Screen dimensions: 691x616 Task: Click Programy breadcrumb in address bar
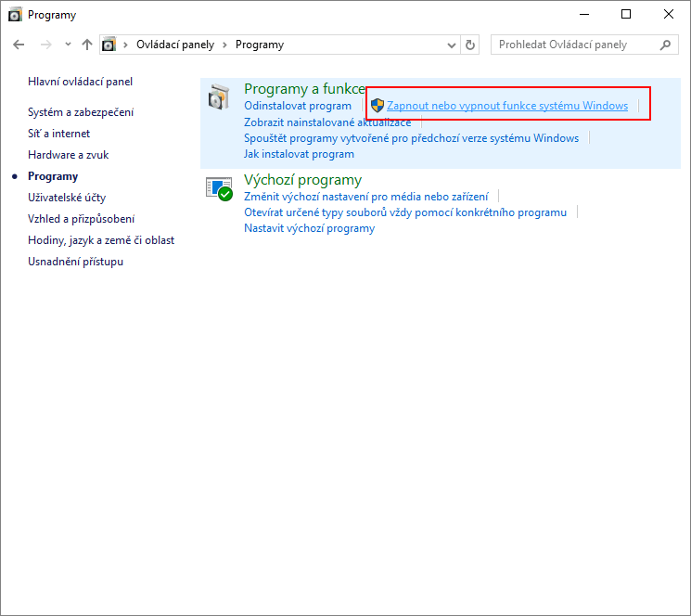pos(260,45)
